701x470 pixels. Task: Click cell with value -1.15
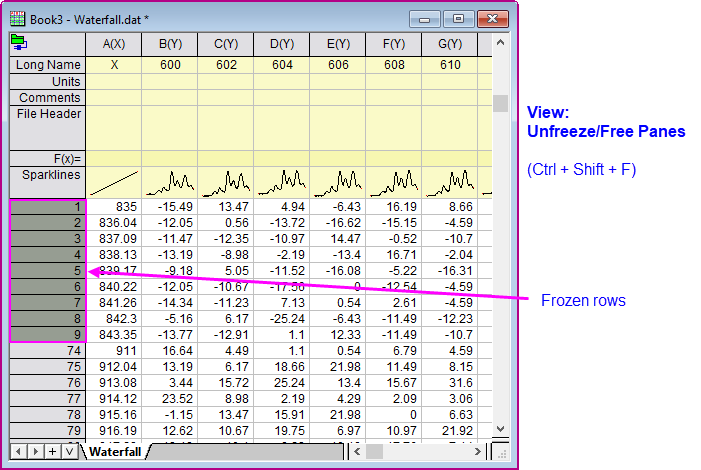(x=170, y=415)
